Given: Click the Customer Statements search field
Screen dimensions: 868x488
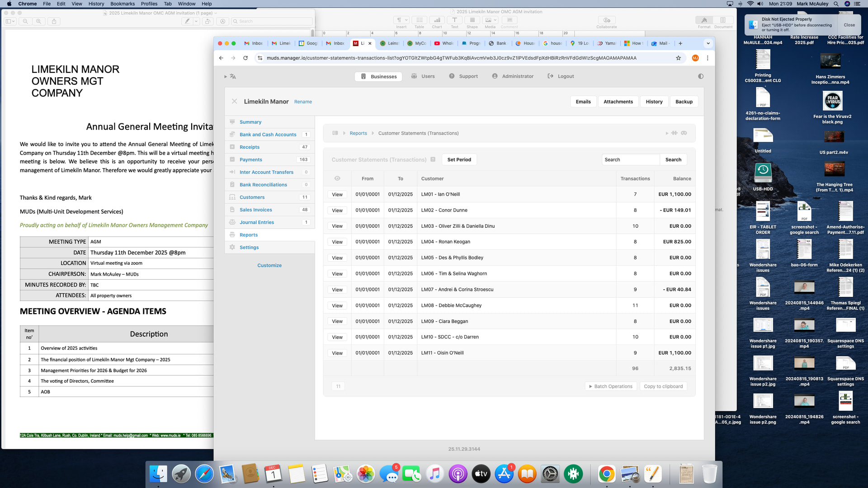Looking at the screenshot, I should 630,160.
